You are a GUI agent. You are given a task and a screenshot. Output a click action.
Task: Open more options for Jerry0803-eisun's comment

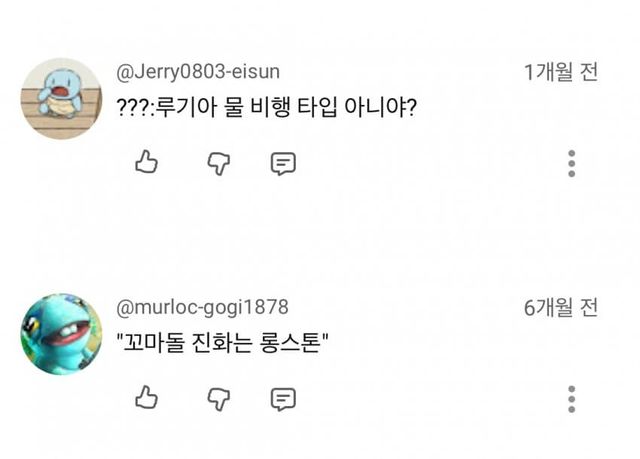coord(571,163)
